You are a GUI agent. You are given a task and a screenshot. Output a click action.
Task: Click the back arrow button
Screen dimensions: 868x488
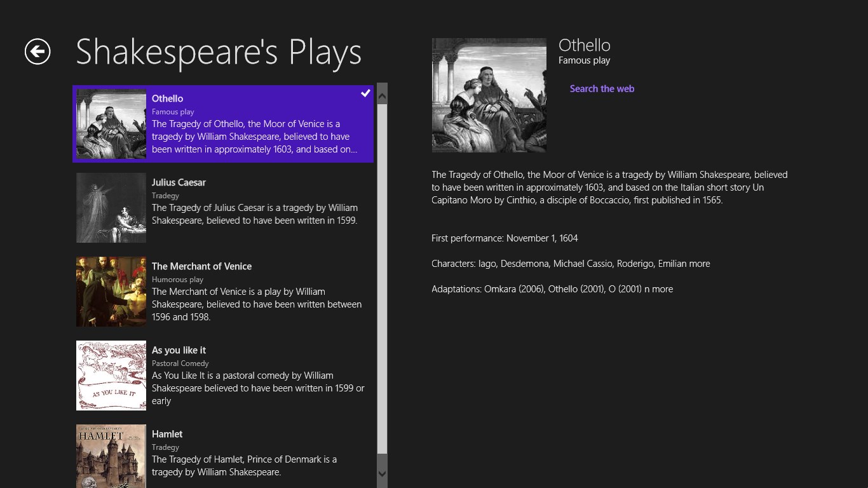coord(37,51)
